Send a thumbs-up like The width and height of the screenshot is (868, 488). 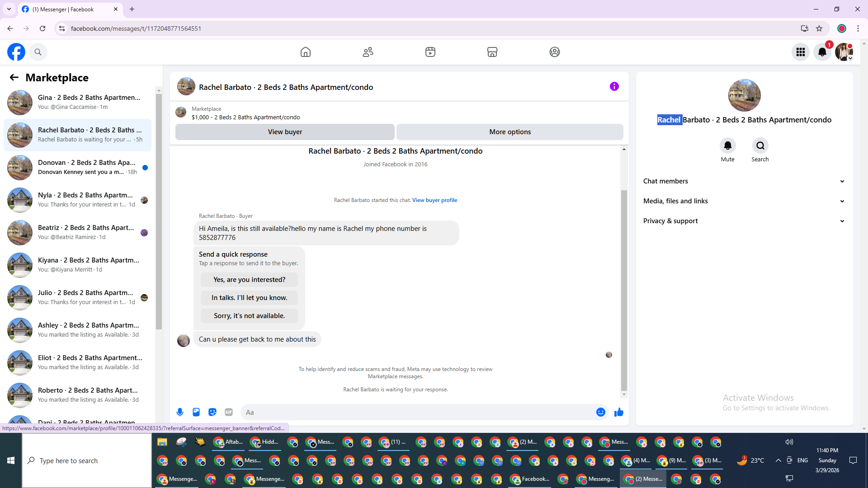click(x=619, y=412)
